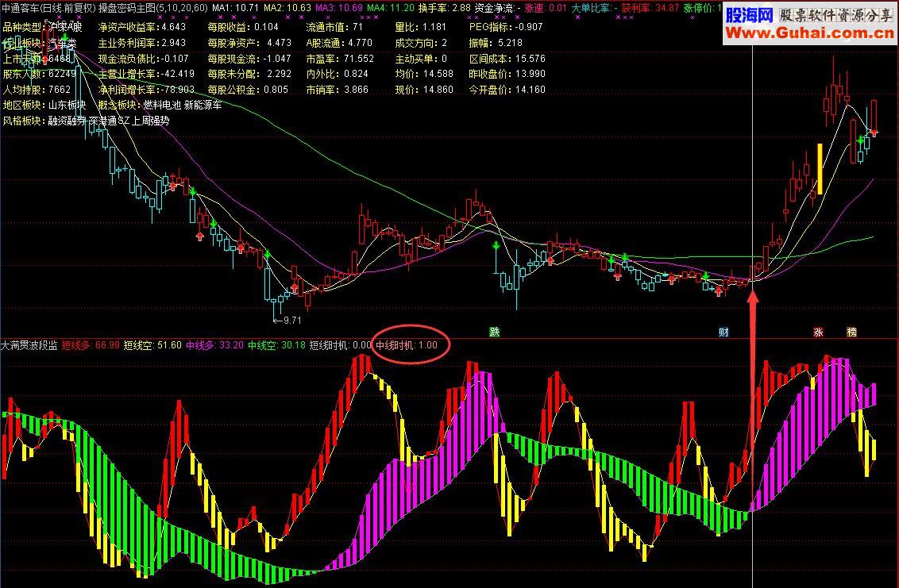Click the 涨速: 0.01 readout
899x588 pixels.
(x=546, y=8)
